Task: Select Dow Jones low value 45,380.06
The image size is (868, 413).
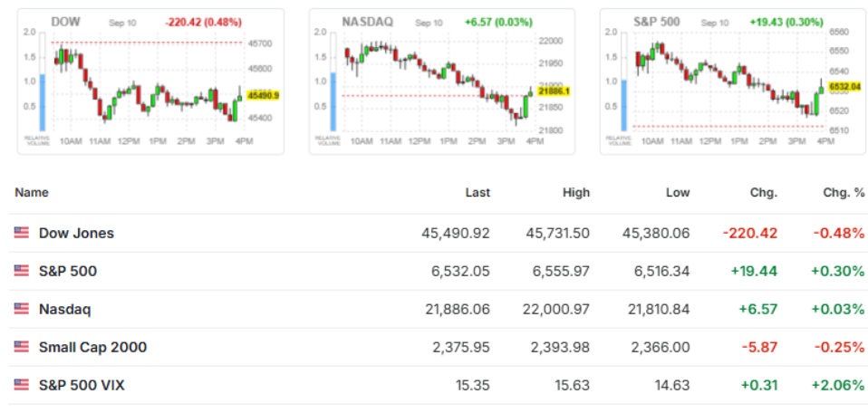Action: click(x=656, y=233)
